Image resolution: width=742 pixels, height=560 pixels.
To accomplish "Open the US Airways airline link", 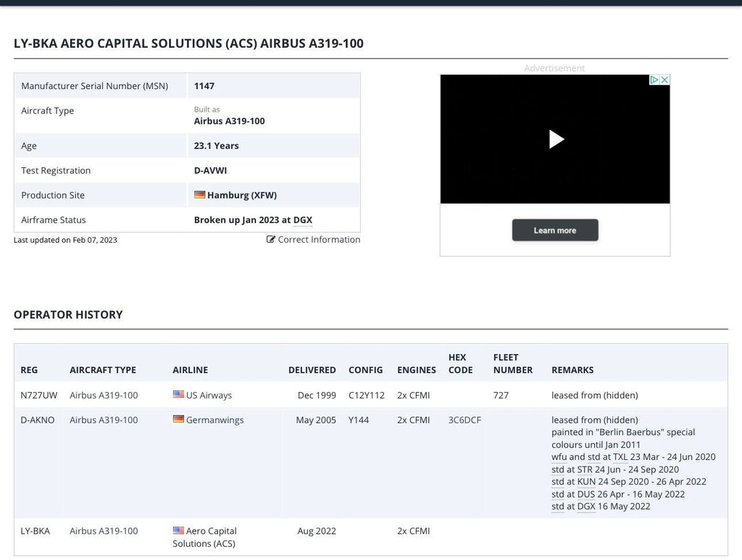I will (x=209, y=395).
